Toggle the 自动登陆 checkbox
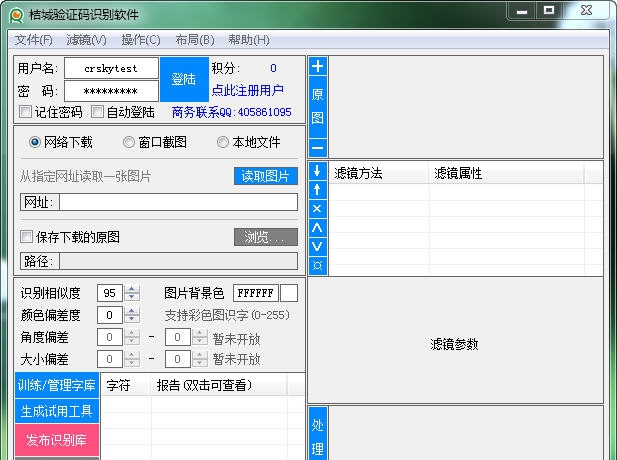This screenshot has width=617, height=460. coord(98,112)
